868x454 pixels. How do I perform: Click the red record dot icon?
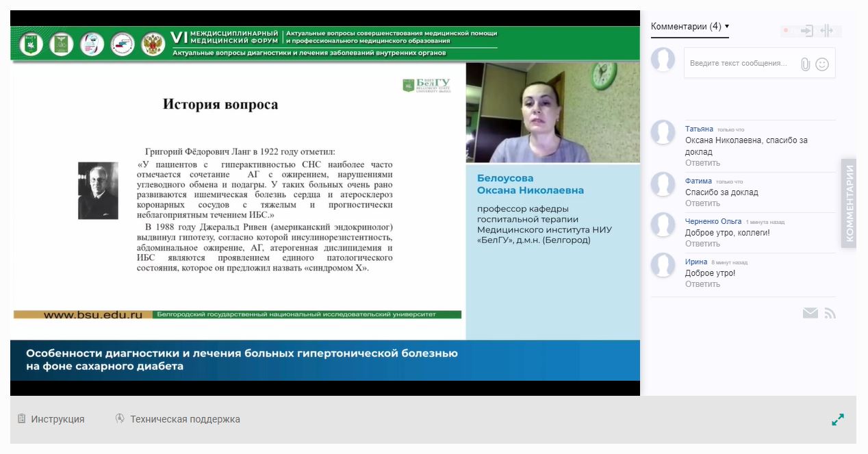[786, 31]
